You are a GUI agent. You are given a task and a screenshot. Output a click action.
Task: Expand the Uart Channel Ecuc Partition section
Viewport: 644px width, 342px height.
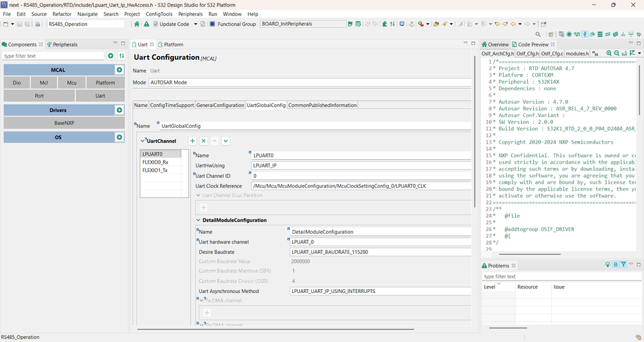click(198, 195)
